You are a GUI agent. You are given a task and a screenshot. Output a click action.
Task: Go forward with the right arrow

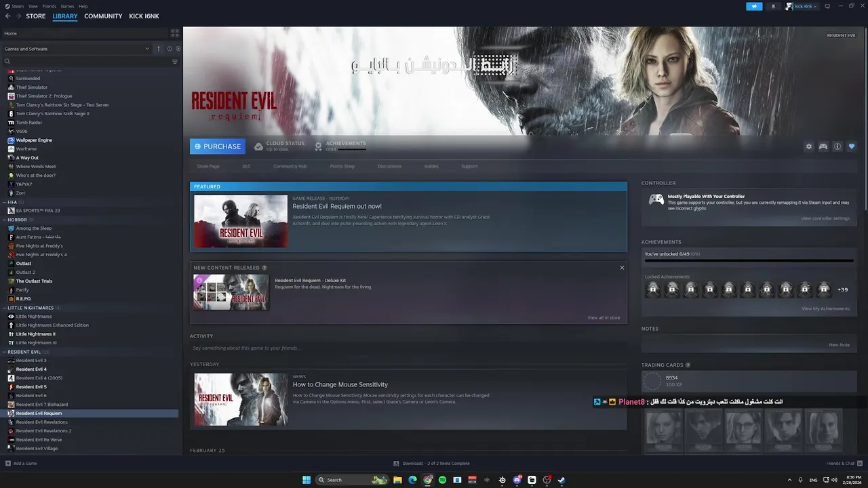18,16
